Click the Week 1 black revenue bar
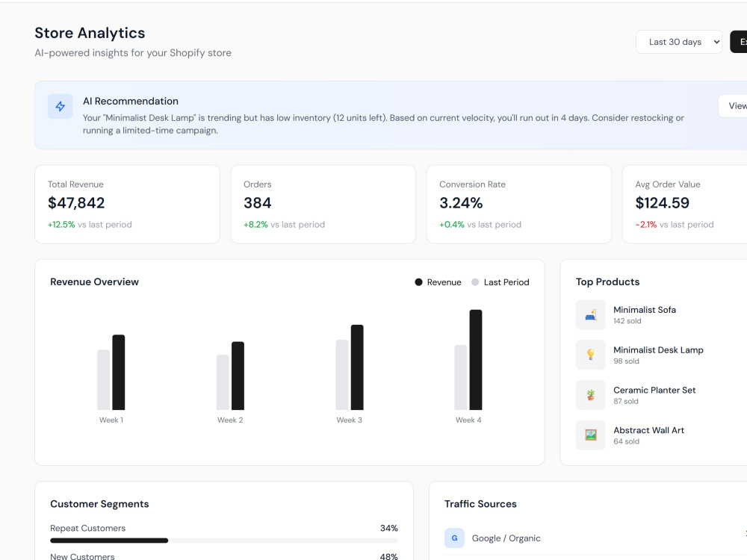 119,373
